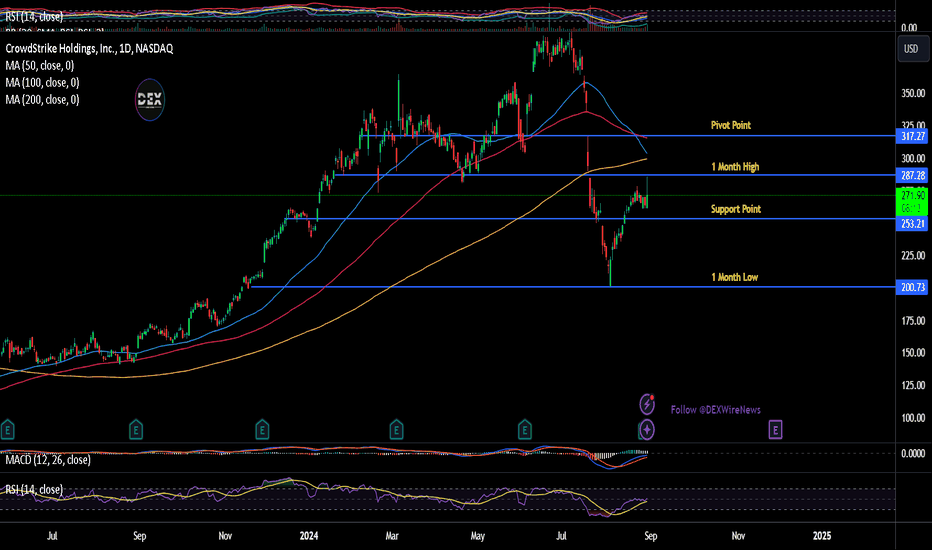Click the purple four-point star icon
Viewport: 932px width, 550px height.
tap(647, 429)
